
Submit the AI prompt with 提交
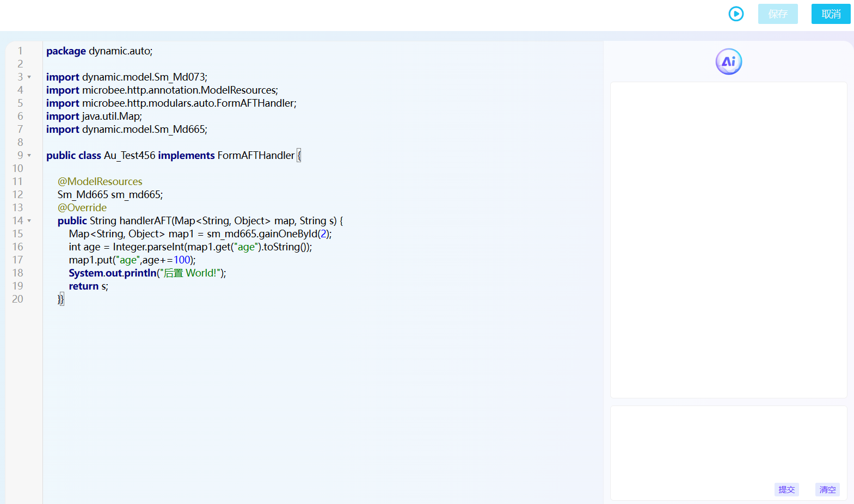point(786,489)
